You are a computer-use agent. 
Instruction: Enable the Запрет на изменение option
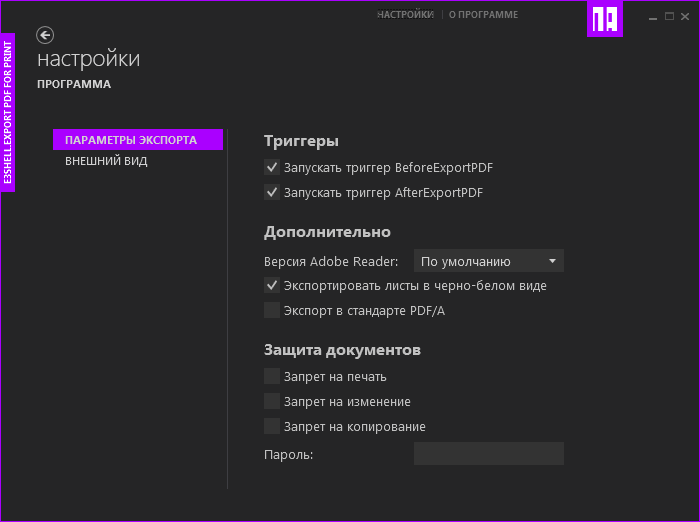(272, 402)
